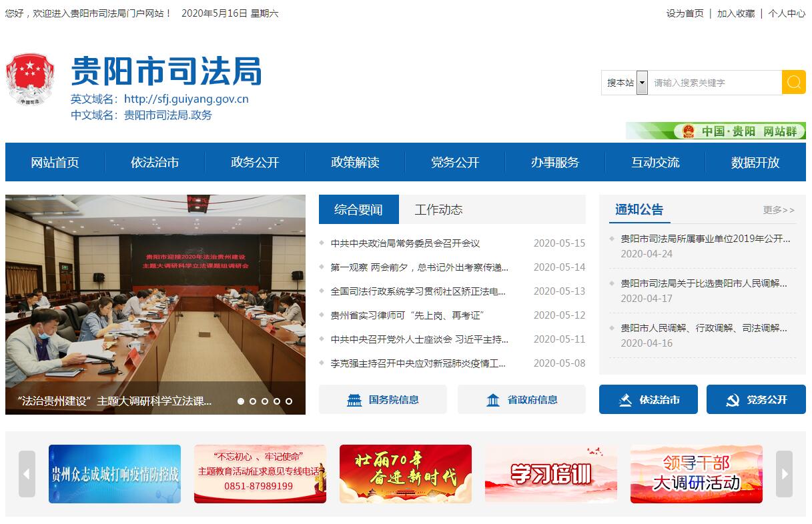Open 网站首页 in main navigation
Image resolution: width=812 pixels, height=524 pixels.
coord(55,162)
